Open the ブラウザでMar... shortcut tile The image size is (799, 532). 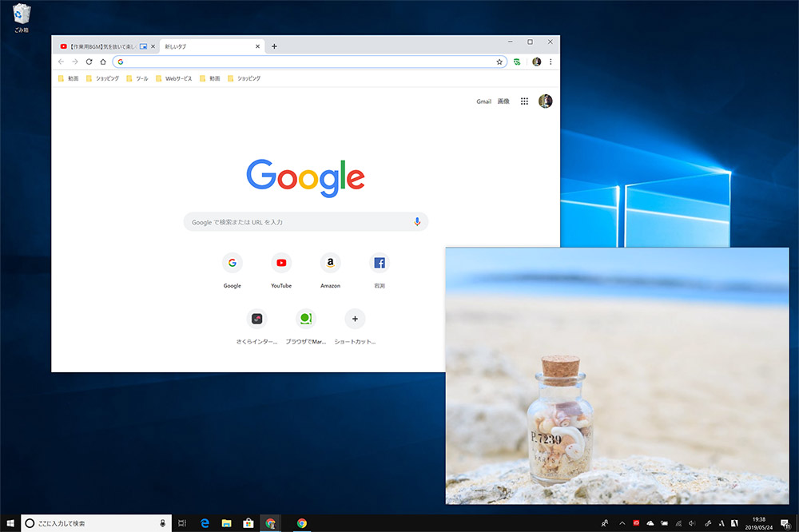(x=306, y=326)
